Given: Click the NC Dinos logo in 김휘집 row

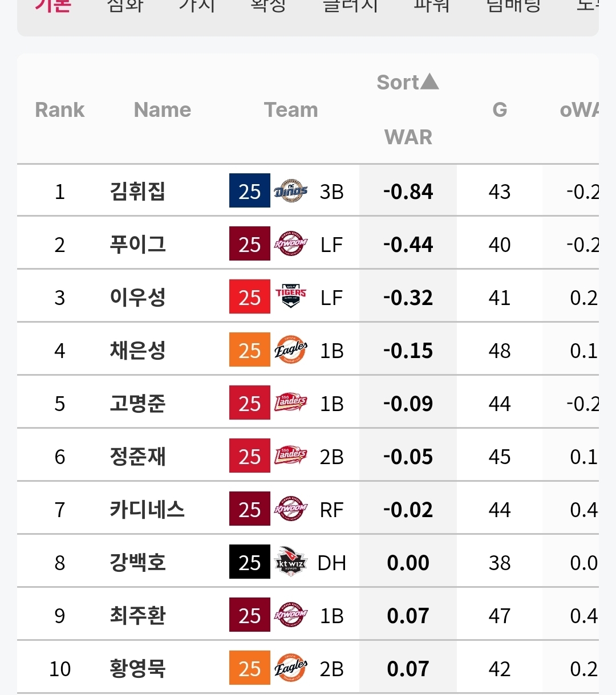Looking at the screenshot, I should [x=290, y=191].
